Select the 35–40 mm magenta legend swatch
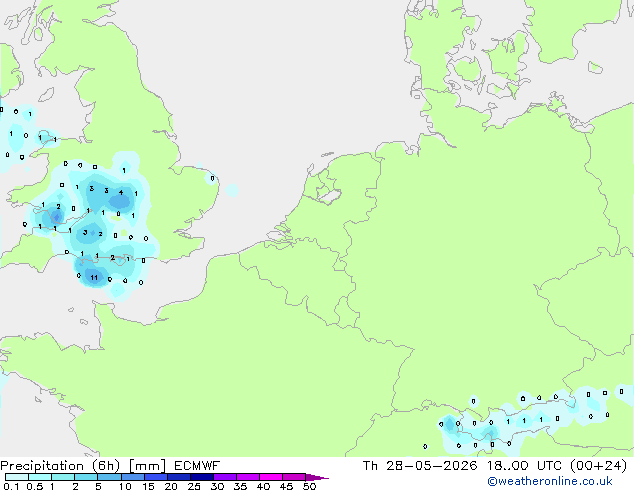Viewport: 634px width, 490px height. (247, 477)
